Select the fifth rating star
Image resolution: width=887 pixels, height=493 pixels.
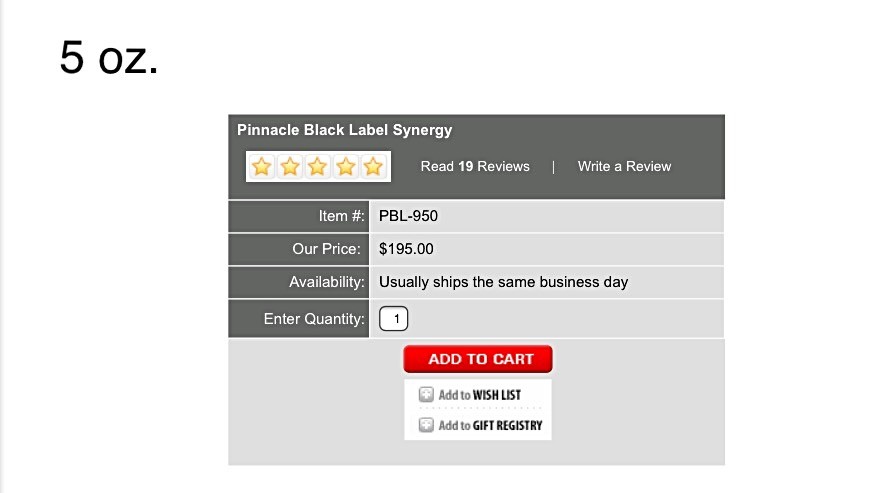click(x=373, y=167)
